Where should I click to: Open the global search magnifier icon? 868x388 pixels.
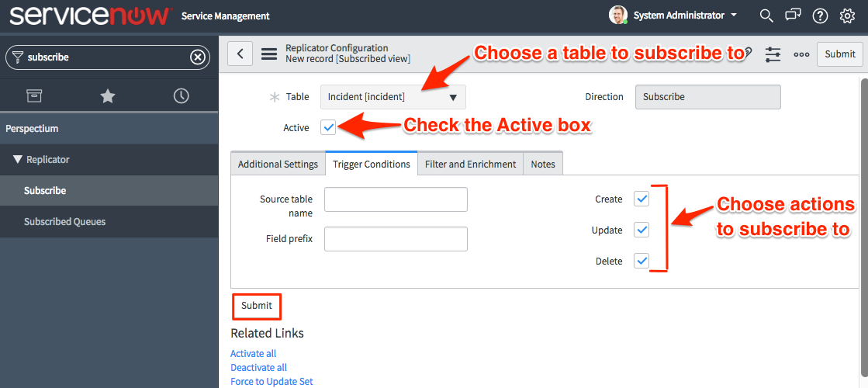tap(766, 16)
